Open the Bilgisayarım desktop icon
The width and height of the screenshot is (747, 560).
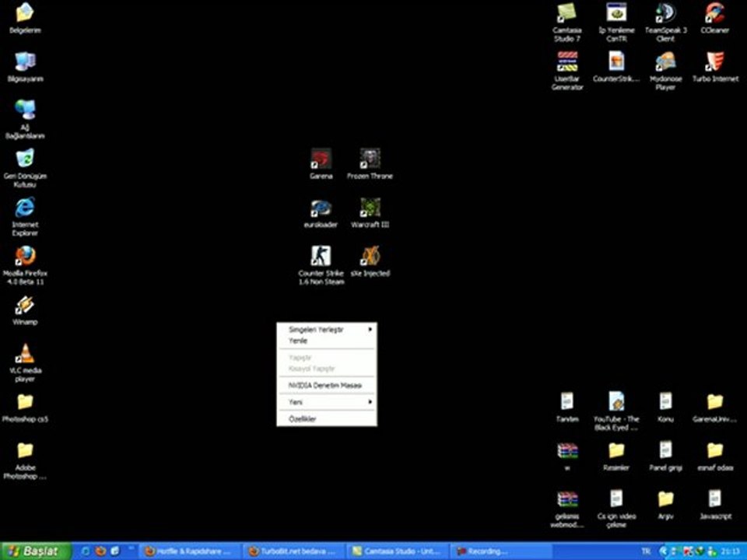pyautogui.click(x=25, y=66)
